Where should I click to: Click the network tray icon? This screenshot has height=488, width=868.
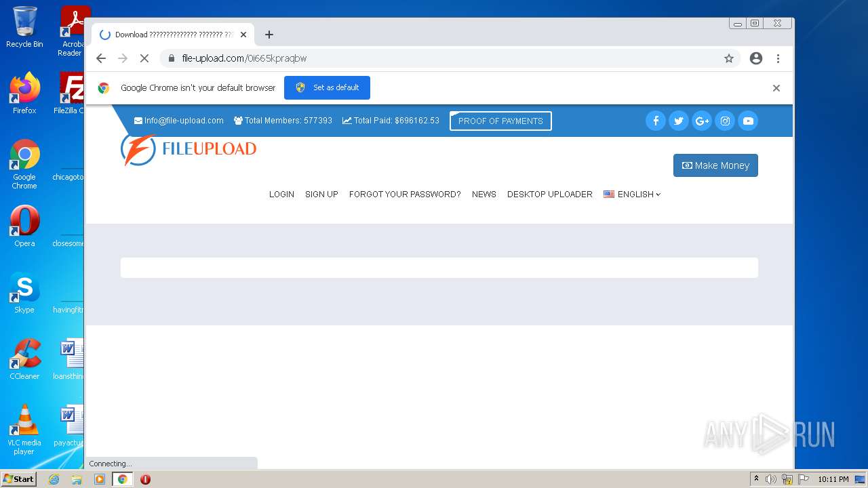(787, 479)
